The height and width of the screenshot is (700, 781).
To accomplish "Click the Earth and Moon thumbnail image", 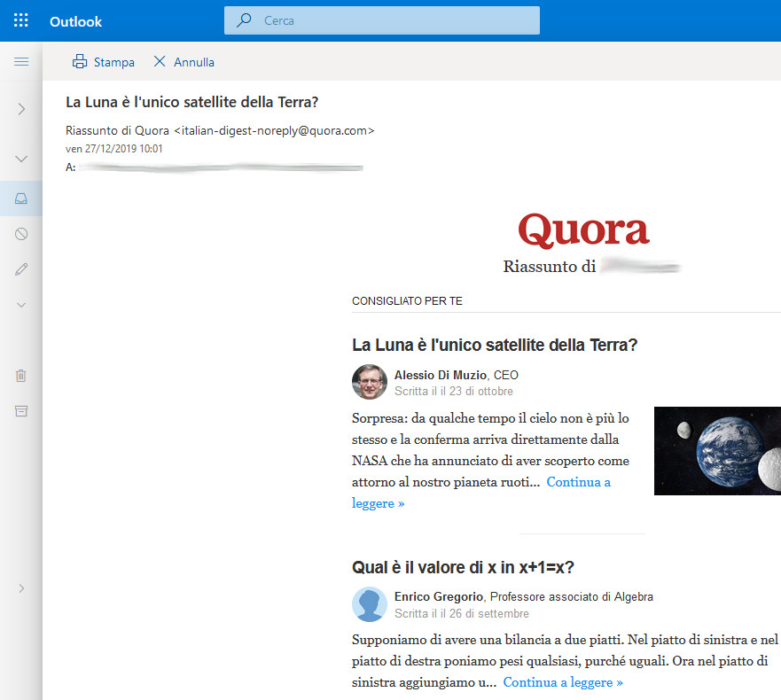I will [717, 450].
